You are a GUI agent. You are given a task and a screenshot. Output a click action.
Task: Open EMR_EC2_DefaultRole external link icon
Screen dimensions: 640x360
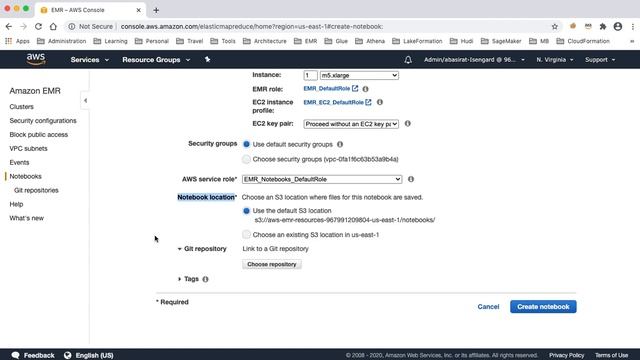click(x=369, y=102)
